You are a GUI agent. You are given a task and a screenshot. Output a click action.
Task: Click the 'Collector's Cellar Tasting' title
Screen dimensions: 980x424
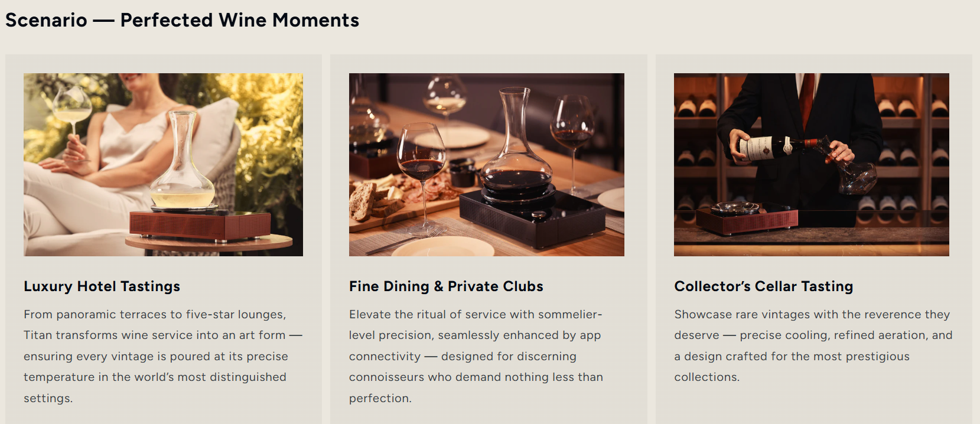tap(763, 286)
